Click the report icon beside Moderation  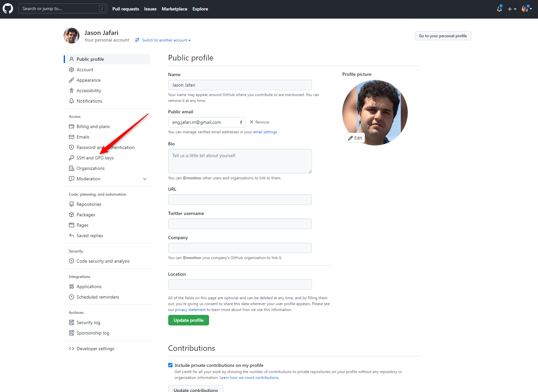pos(72,179)
